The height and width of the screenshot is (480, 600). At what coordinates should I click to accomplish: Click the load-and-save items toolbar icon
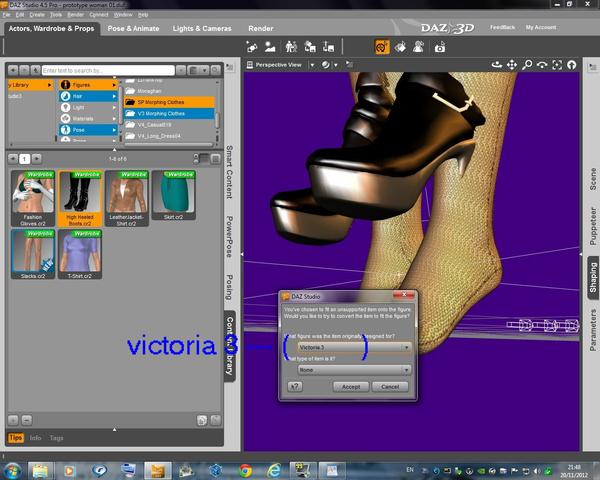pos(310,47)
